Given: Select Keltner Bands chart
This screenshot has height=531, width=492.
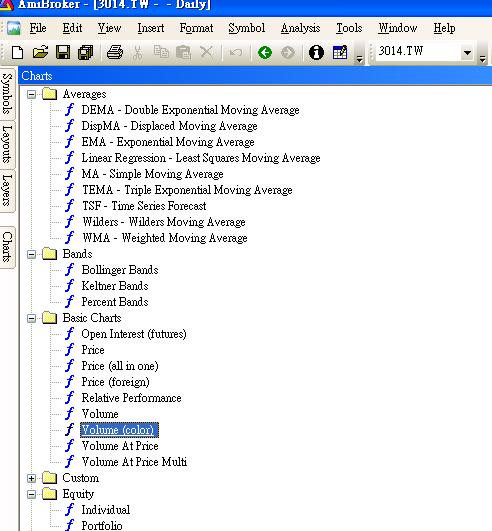Looking at the screenshot, I should 115,286.
